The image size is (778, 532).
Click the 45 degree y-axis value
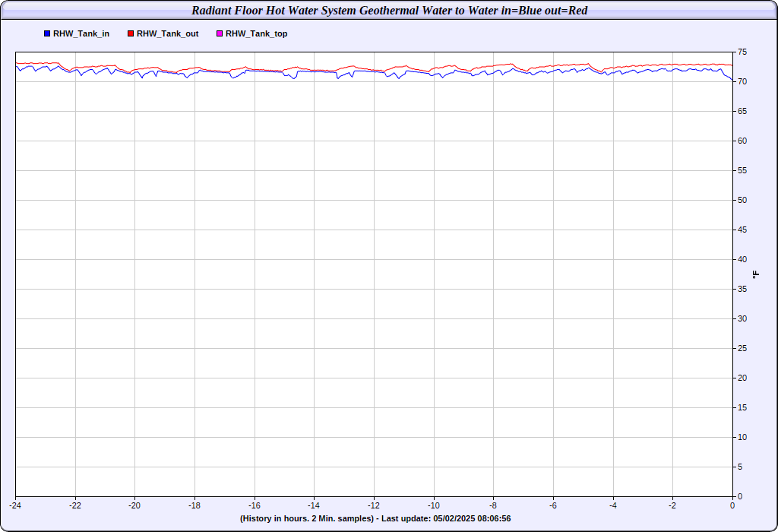pos(742,230)
